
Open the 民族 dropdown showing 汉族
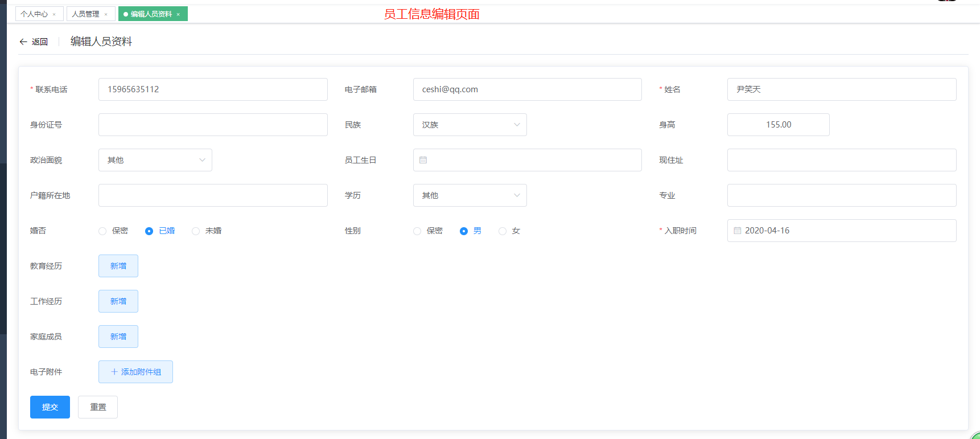tap(470, 125)
